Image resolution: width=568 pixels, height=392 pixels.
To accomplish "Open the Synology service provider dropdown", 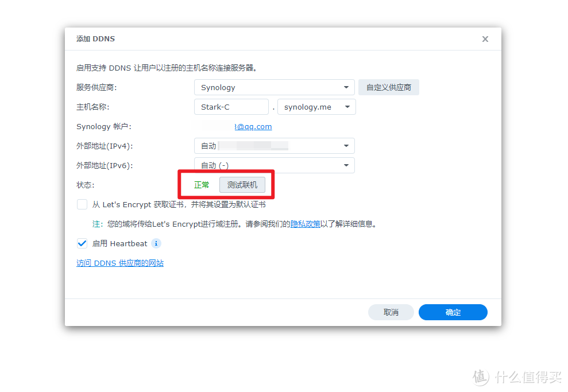I will point(274,87).
